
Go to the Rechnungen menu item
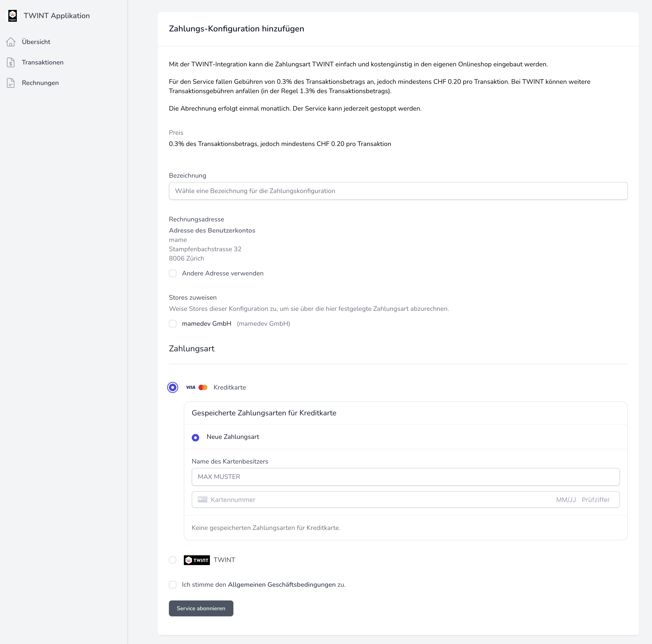tap(40, 83)
